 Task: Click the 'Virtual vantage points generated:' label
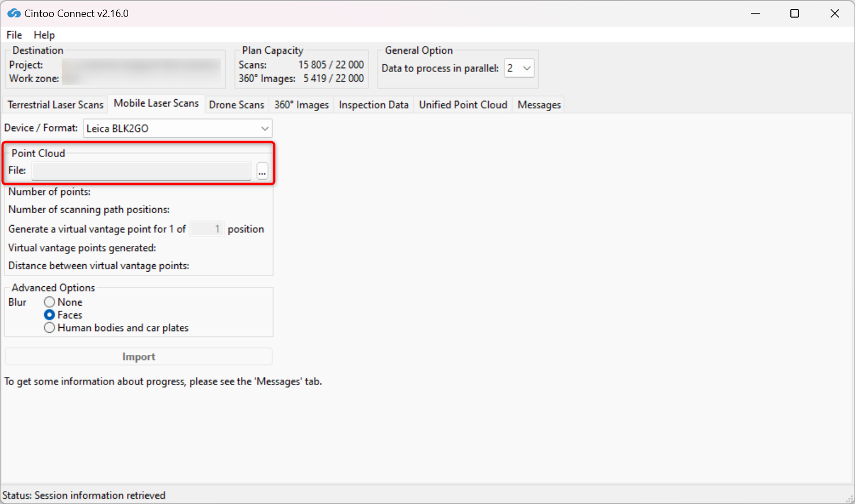(x=82, y=248)
